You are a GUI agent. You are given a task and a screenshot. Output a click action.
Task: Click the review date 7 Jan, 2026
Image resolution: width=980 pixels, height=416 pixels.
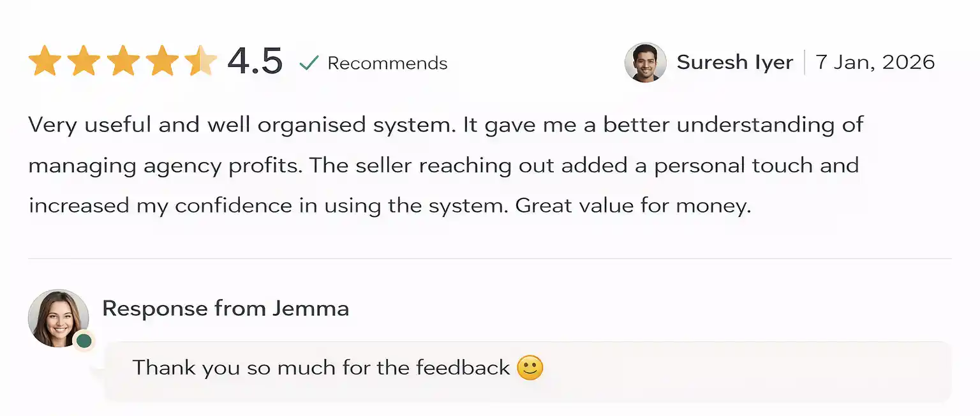coord(875,63)
